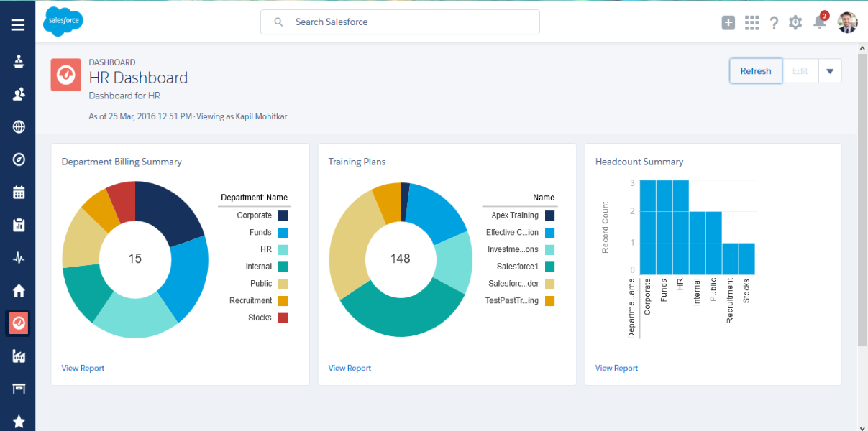The width and height of the screenshot is (868, 431).
Task: Expand the dropdown arrow beside Edit
Action: [x=830, y=71]
